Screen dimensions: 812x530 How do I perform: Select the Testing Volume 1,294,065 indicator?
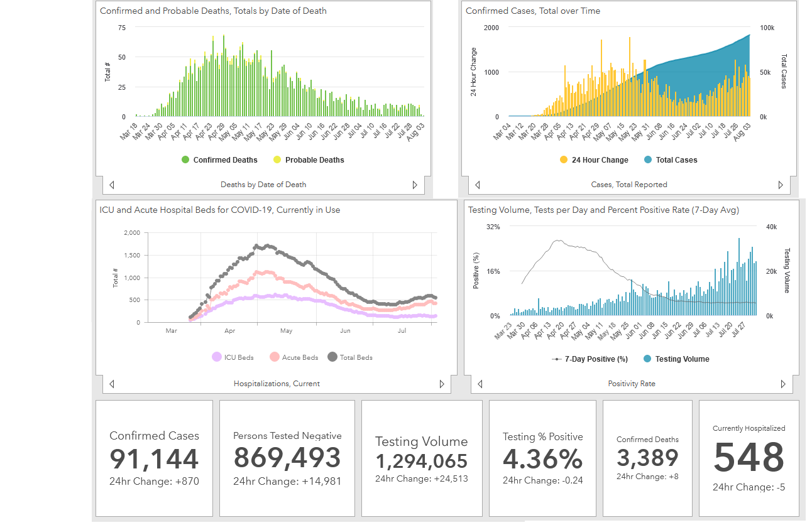(422, 458)
